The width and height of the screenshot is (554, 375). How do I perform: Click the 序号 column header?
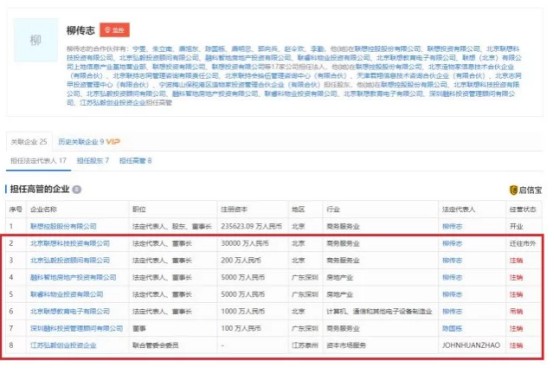[16, 209]
